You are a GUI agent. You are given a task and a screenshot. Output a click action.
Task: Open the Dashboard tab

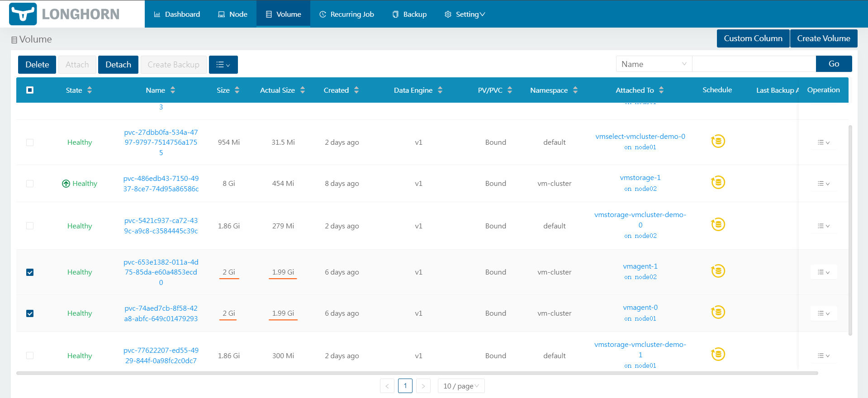[177, 14]
